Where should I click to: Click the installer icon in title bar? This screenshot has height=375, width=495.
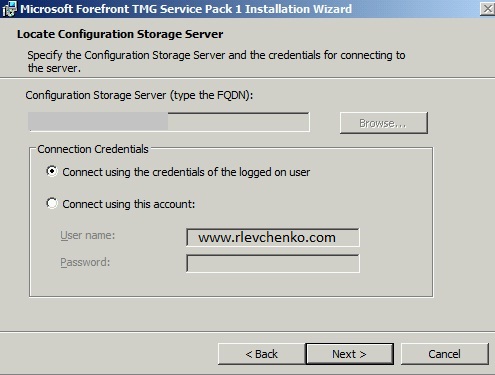point(9,9)
